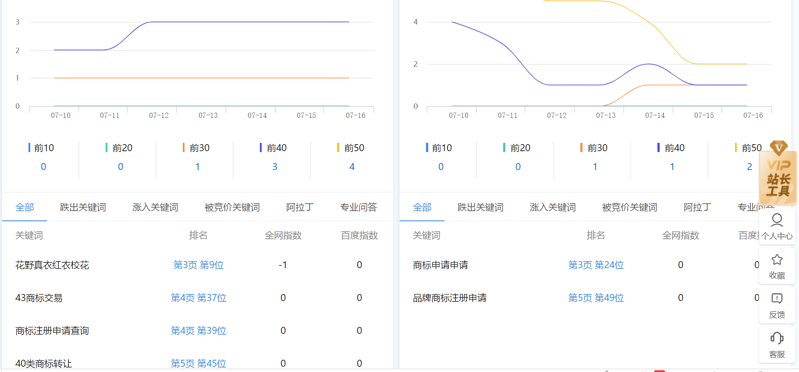This screenshot has height=372, width=799.
Task: Click 全网指数 column header in left table
Action: tap(283, 235)
